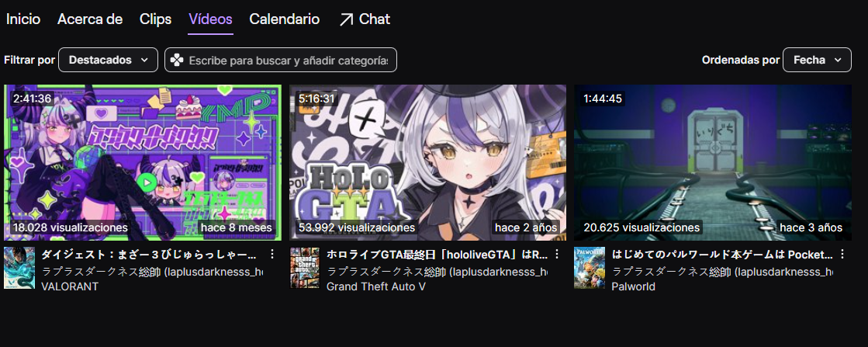Click the 18.028 visualizaciones label
The image size is (868, 347).
(71, 227)
